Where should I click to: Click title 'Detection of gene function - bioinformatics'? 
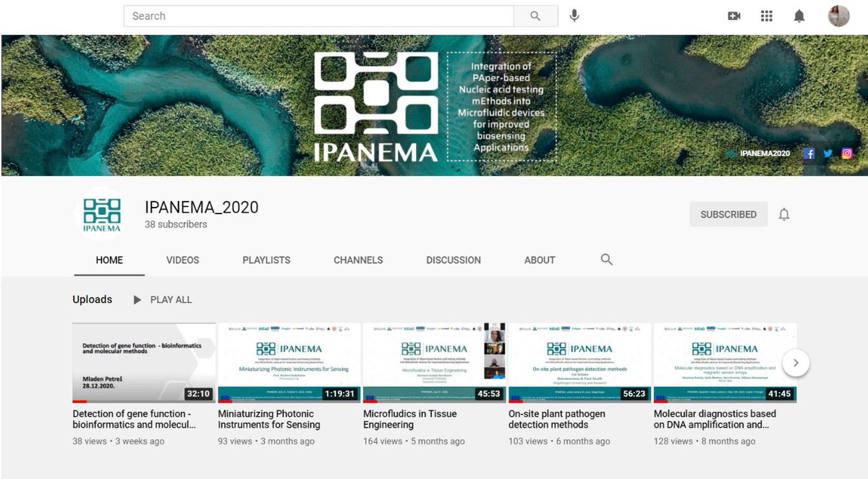point(135,419)
